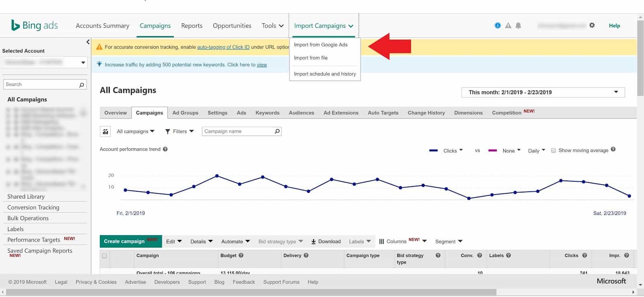Open the blue notifications badge icon
Screen dimensions: 644x297
[498, 25]
